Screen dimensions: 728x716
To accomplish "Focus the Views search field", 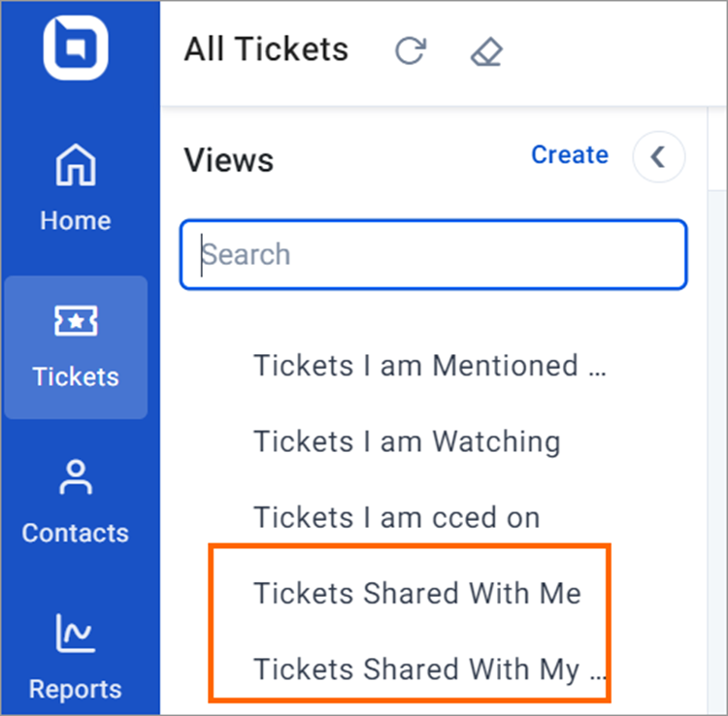I will 434,254.
